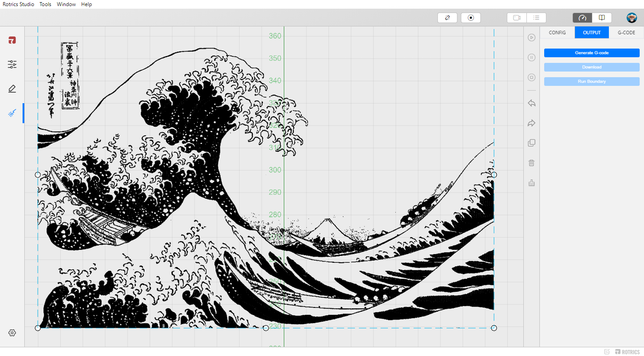Click the bottom-left selection handle of the image
This screenshot has height=356, width=644.
tap(38, 328)
